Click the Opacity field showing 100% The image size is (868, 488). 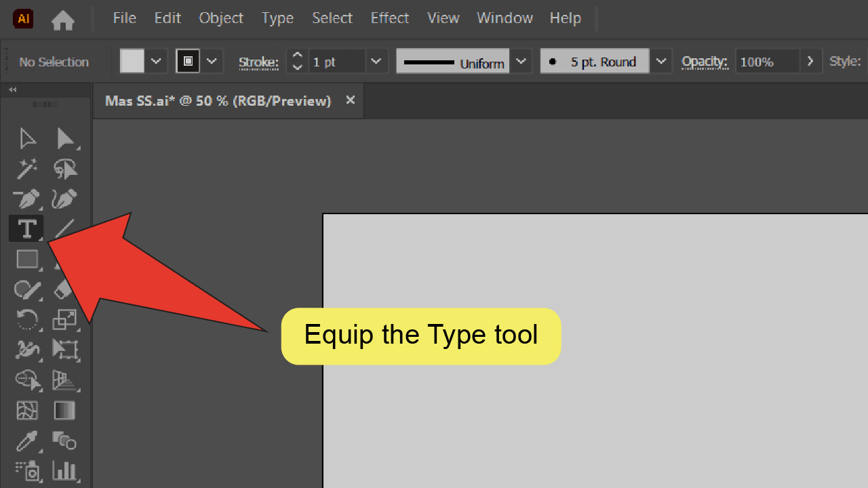click(767, 62)
